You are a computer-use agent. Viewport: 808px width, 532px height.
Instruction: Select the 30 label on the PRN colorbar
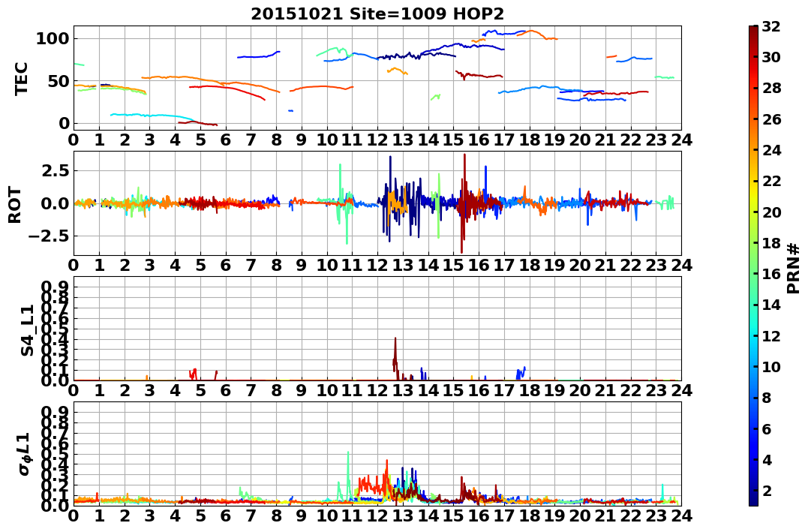(771, 57)
